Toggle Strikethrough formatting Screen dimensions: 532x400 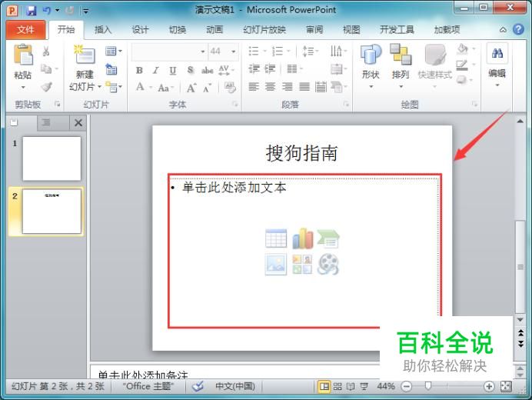208,70
